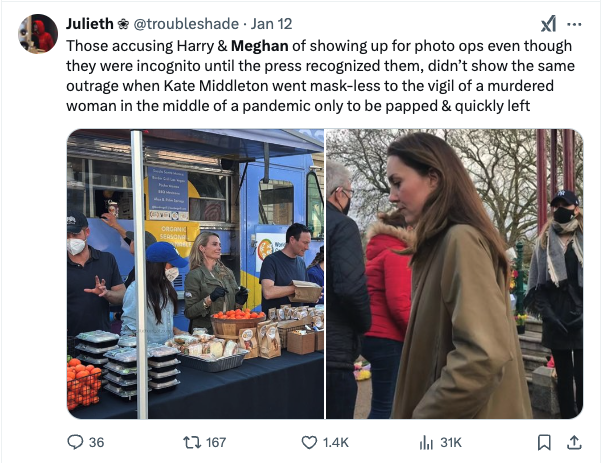Open the view analytics bar chart icon
The width and height of the screenshot is (601, 463).
coord(423,442)
